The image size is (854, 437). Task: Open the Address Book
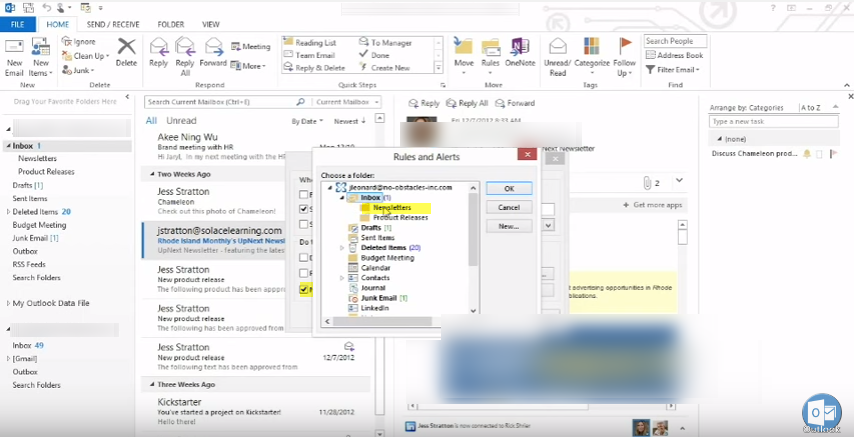(x=674, y=55)
